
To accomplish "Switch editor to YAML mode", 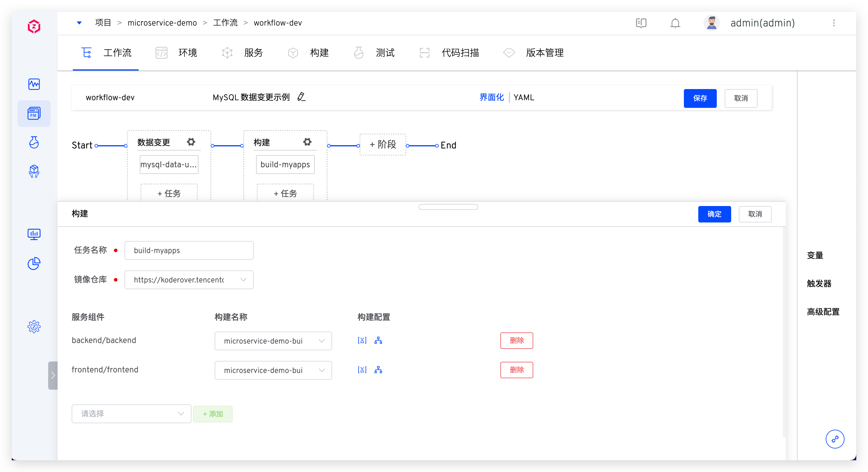I will [x=524, y=98].
